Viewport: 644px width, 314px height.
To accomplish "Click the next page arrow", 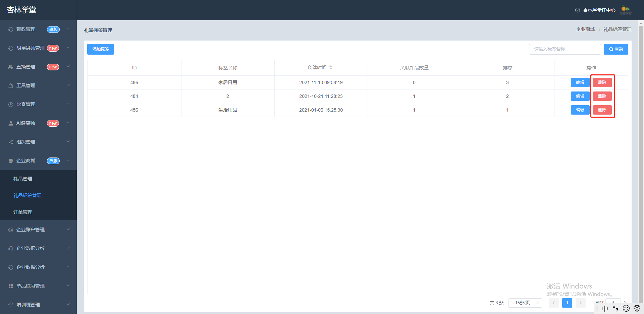I will (581, 303).
